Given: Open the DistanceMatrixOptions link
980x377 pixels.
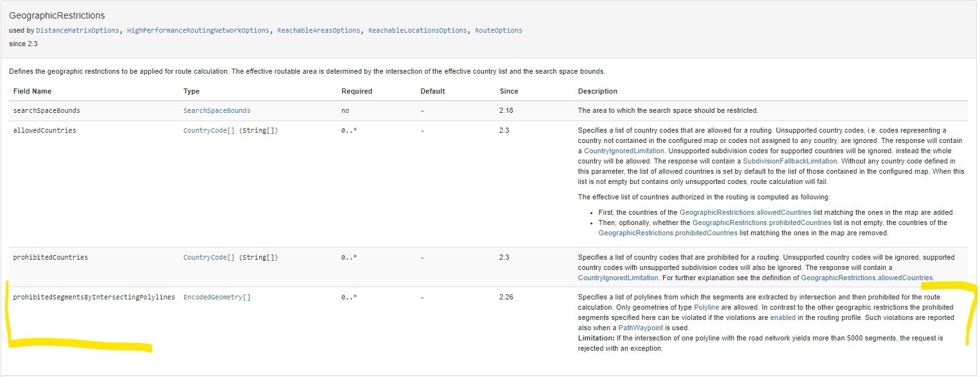Looking at the screenshot, I should [78, 31].
